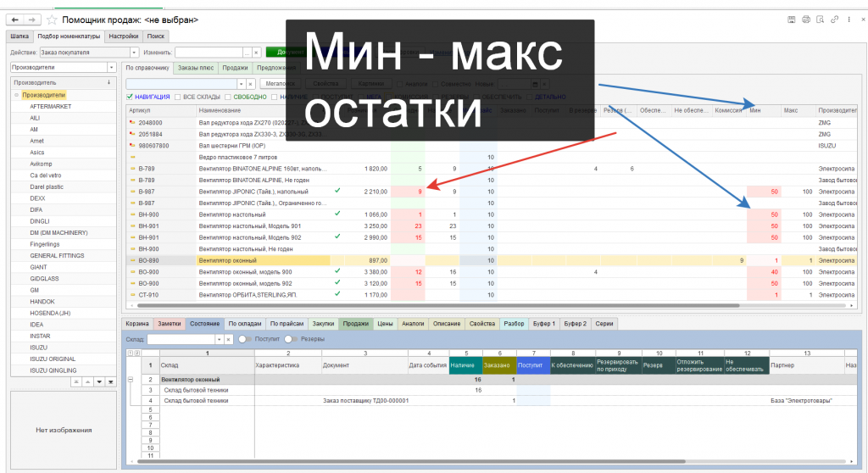Open the Серии tab
The width and height of the screenshot is (868, 473).
click(x=604, y=324)
